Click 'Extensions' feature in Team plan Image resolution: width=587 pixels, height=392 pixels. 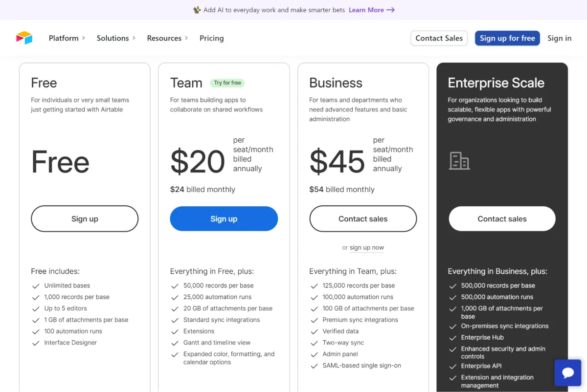199,331
